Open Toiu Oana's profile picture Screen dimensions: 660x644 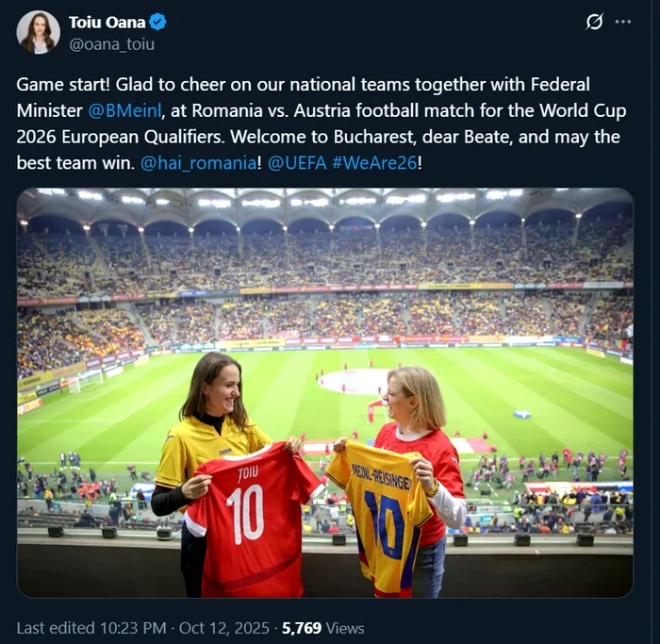tap(38, 31)
